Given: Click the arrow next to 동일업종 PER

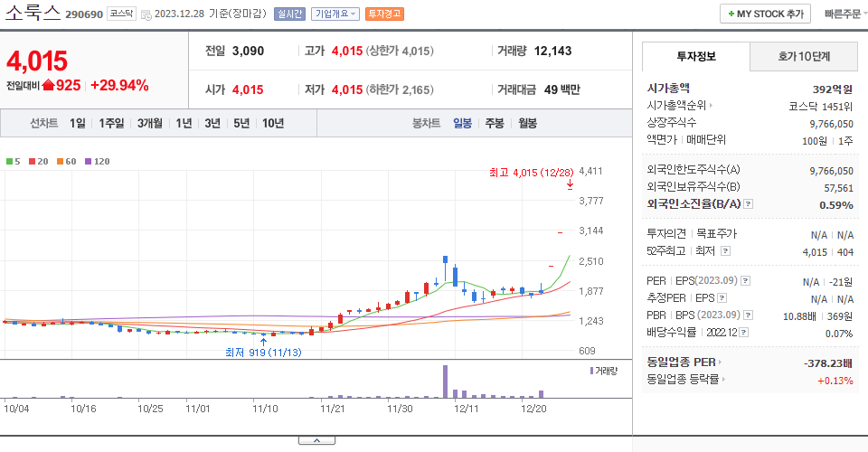Looking at the screenshot, I should click(721, 363).
